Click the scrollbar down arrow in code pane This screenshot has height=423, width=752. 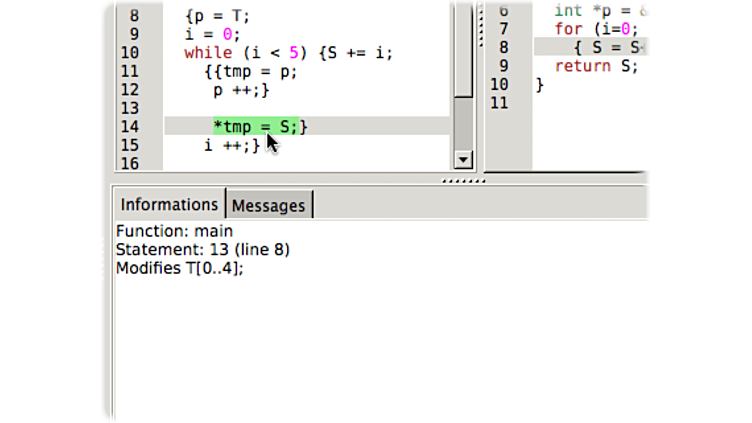[462, 160]
